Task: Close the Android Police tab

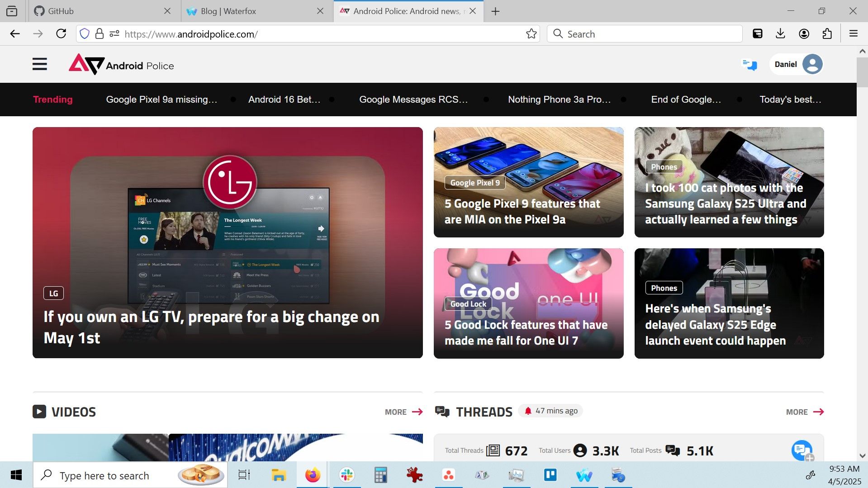Action: coord(473,11)
